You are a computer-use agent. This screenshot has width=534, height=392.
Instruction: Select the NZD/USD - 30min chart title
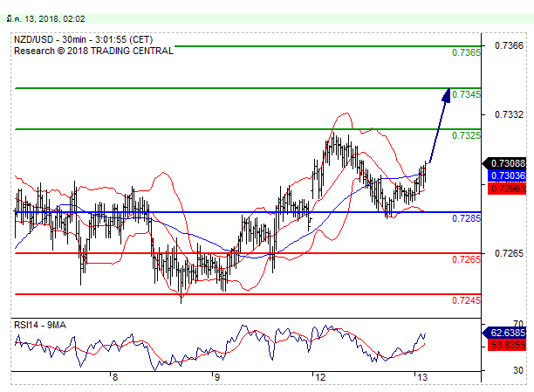84,39
